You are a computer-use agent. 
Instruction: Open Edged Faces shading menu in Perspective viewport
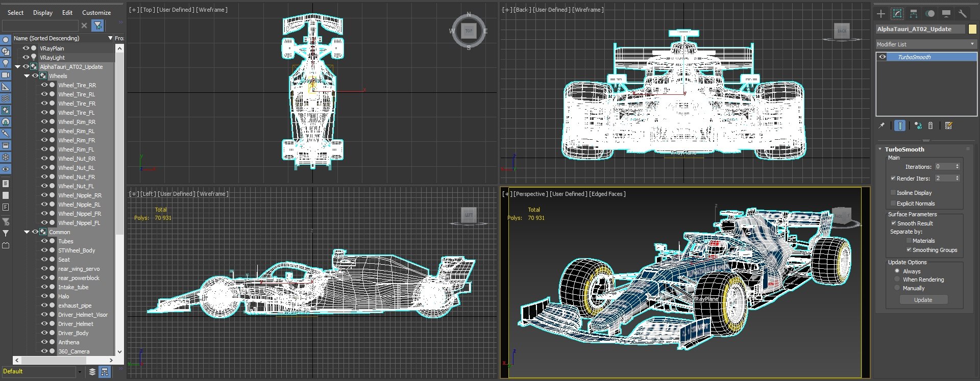(x=607, y=194)
